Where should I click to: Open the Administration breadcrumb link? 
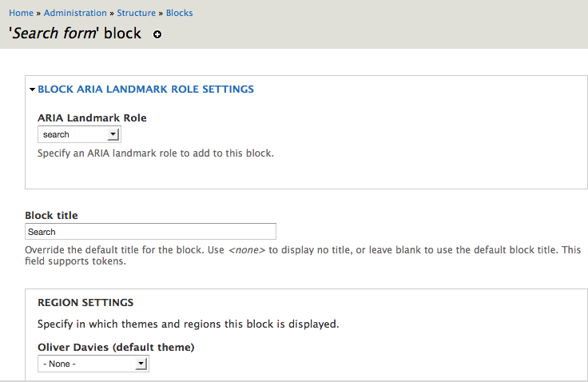click(x=75, y=13)
